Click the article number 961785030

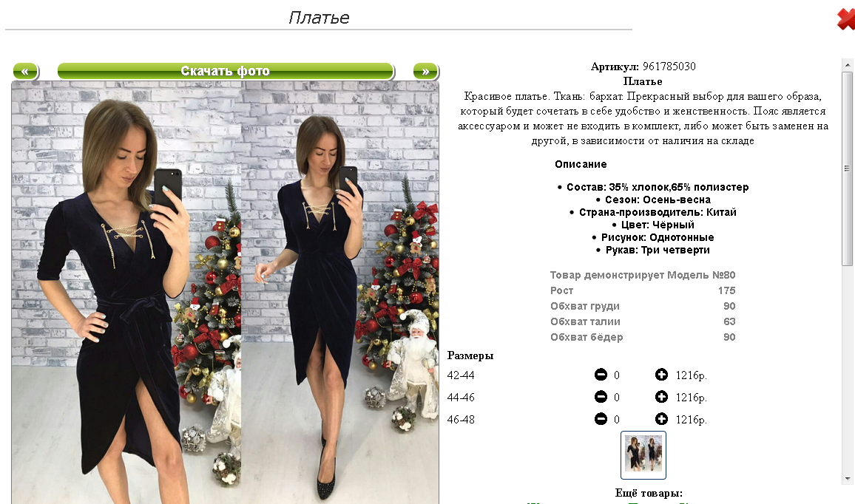coord(669,67)
